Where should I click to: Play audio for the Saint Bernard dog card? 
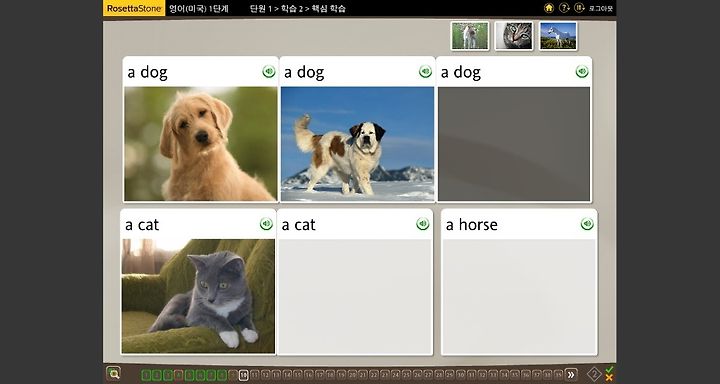[x=425, y=72]
